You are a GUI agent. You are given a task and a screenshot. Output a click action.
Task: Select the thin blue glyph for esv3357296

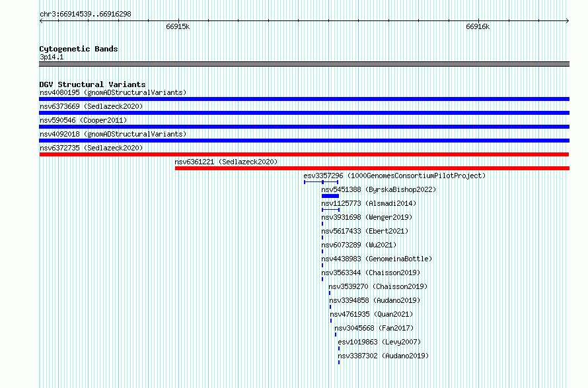[x=321, y=182]
